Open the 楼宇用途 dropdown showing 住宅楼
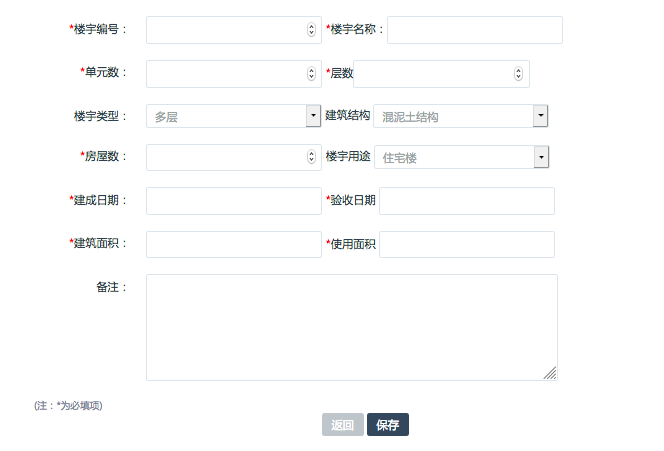Screen dimensions: 664x451 pyautogui.click(x=462, y=157)
